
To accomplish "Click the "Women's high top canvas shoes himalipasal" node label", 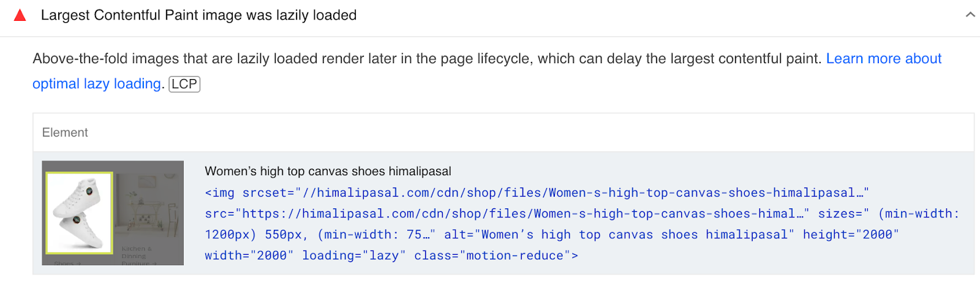I will [x=328, y=172].
